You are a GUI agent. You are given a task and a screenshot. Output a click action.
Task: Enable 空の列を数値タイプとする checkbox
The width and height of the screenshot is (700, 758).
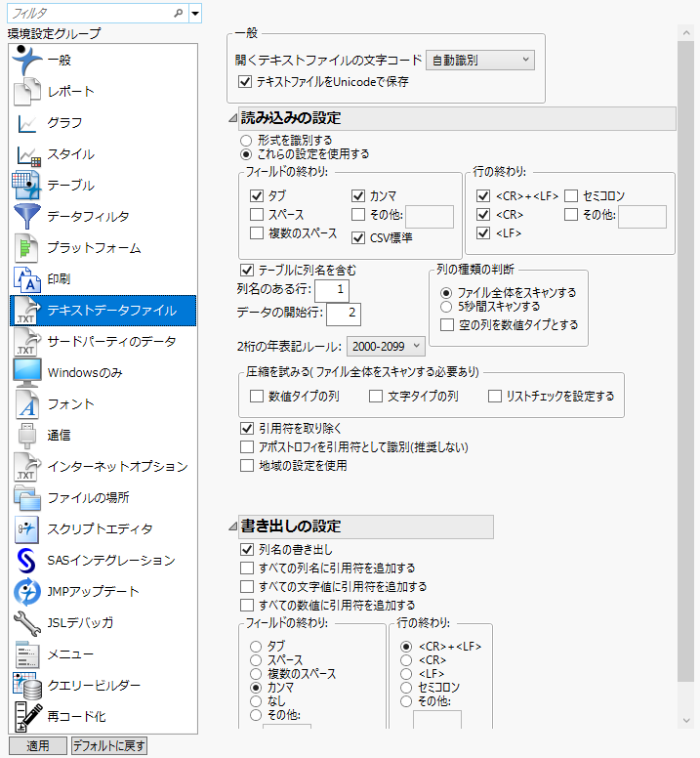point(447,325)
